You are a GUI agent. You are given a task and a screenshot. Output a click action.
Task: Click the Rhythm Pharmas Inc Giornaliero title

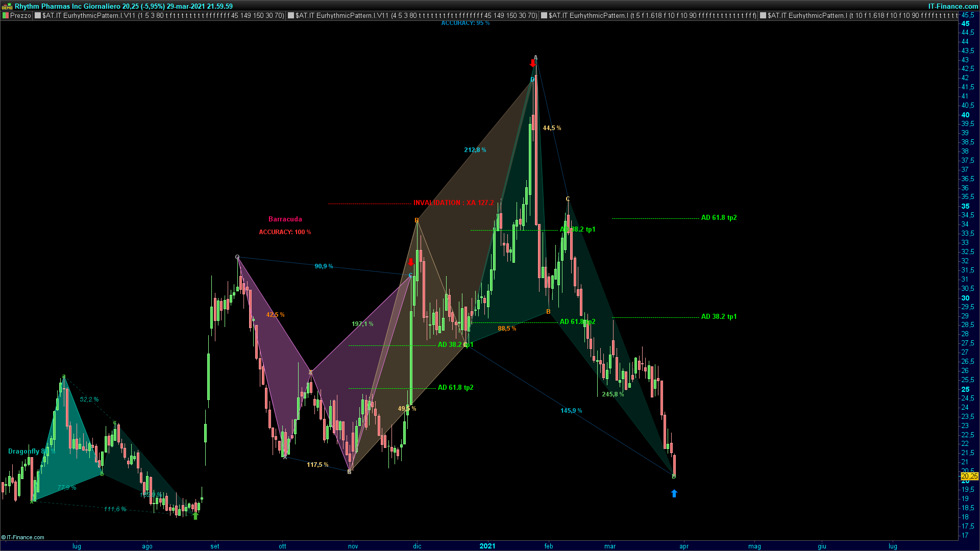pyautogui.click(x=68, y=6)
